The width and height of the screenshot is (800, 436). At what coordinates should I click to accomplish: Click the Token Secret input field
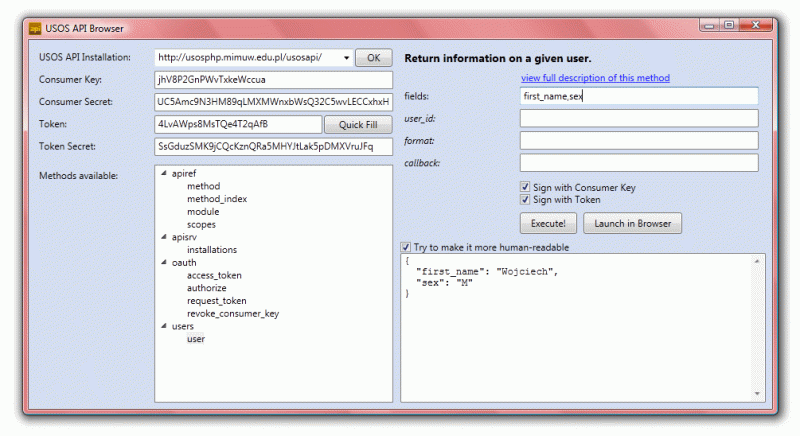[x=273, y=147]
